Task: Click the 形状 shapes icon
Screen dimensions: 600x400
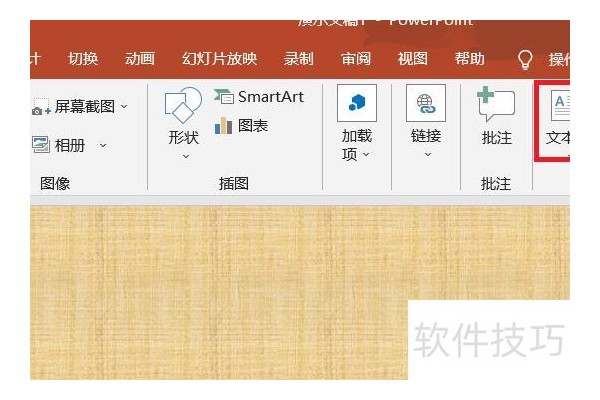Action: 183,105
